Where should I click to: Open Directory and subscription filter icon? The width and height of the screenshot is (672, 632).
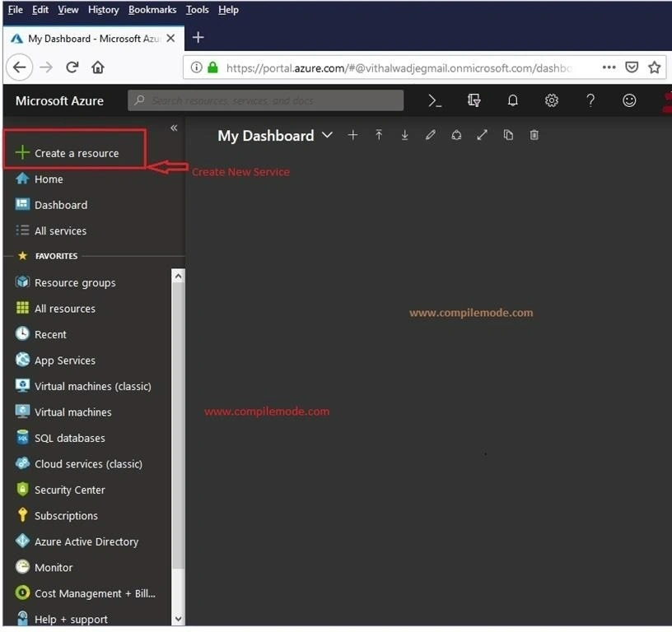coord(474,100)
